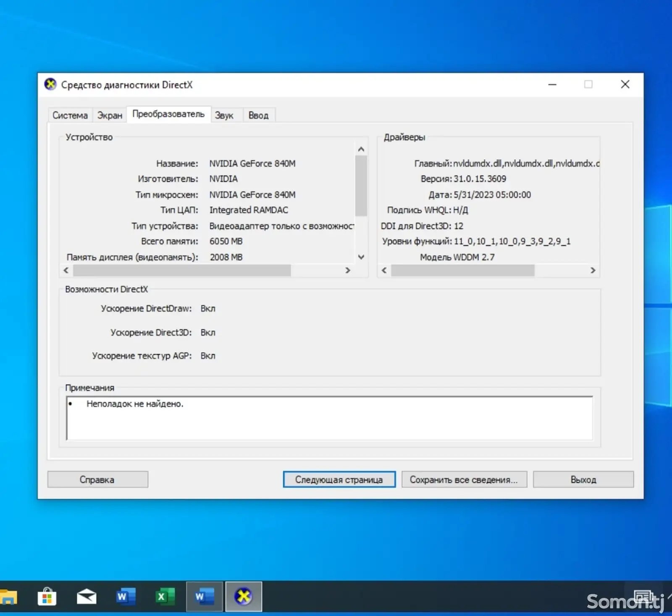Switch to the open Word window on the taskbar

[x=204, y=597]
